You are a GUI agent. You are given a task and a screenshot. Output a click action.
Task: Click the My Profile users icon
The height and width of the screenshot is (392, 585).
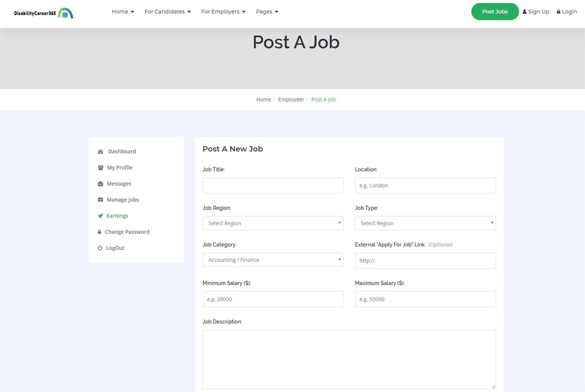[x=101, y=168]
